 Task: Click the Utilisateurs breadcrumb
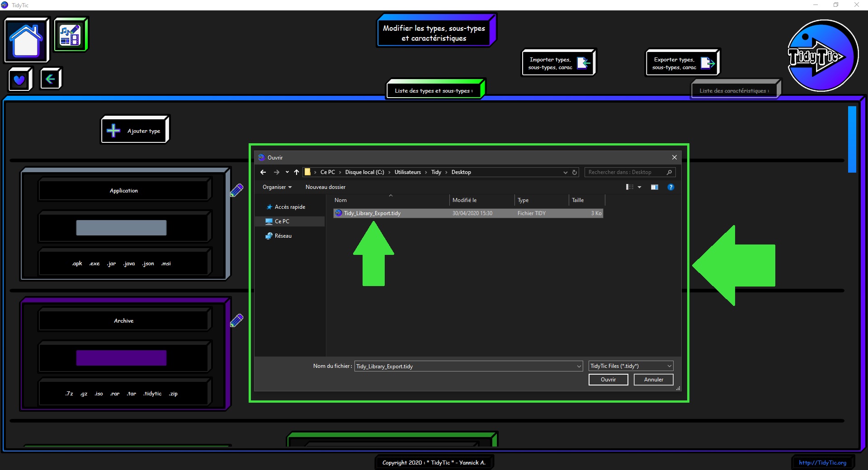click(407, 172)
